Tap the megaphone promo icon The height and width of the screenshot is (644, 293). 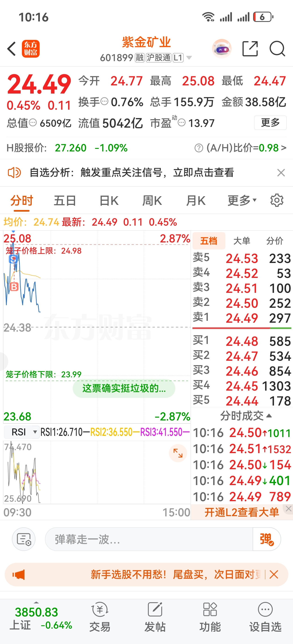coord(18,574)
